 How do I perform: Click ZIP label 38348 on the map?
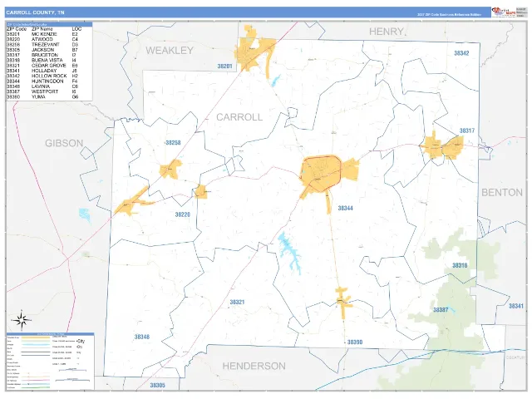point(142,337)
